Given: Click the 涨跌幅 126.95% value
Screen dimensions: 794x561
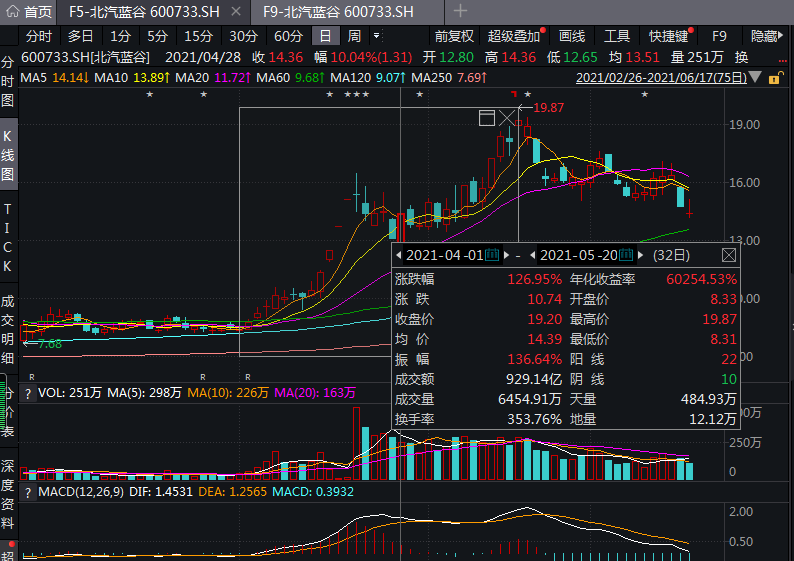Looking at the screenshot, I should coord(534,279).
